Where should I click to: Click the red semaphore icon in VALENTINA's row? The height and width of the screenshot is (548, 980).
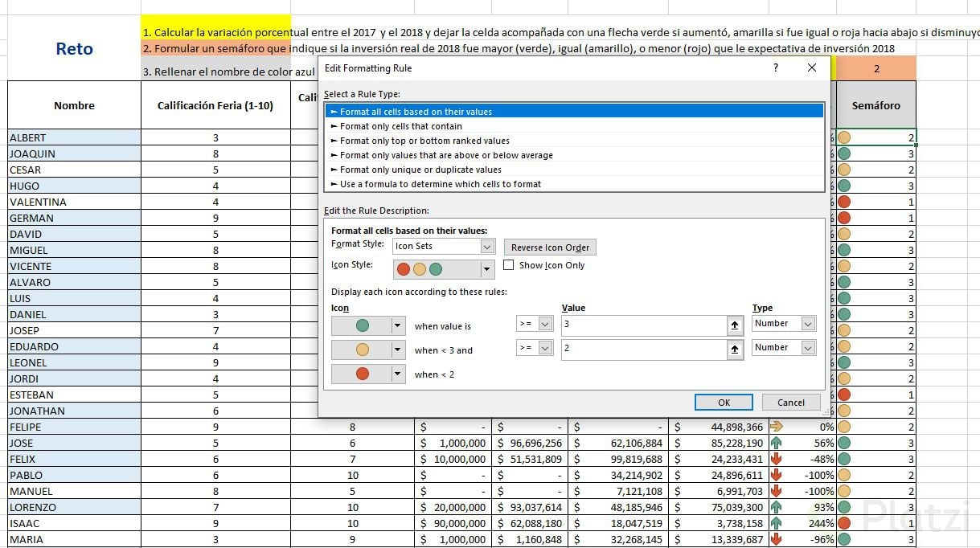(x=844, y=202)
